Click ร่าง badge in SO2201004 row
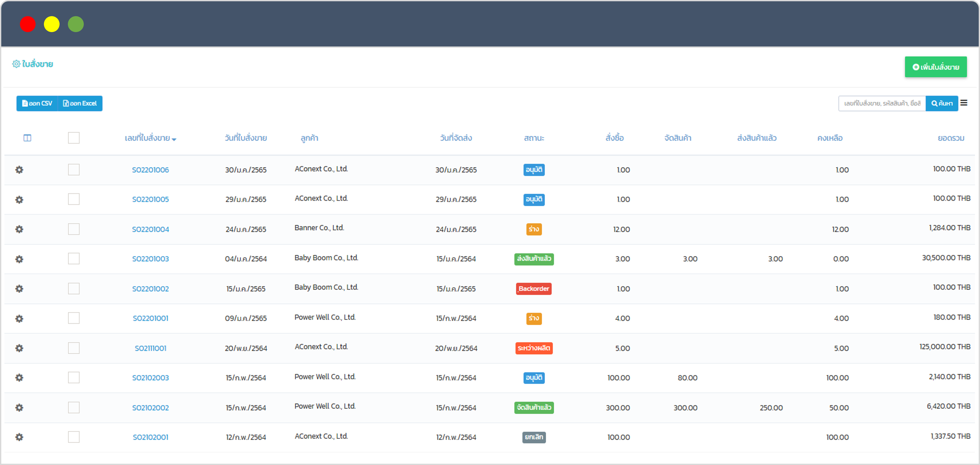The height and width of the screenshot is (465, 980). (534, 229)
